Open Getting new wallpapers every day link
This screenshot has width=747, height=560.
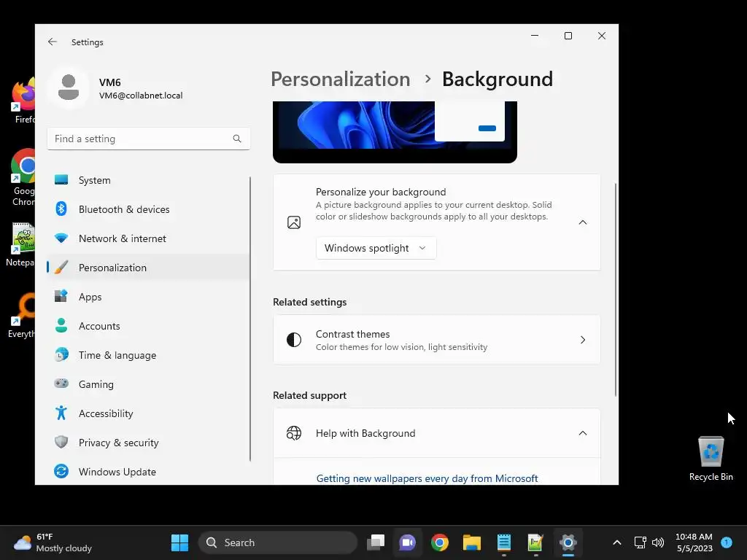point(427,478)
